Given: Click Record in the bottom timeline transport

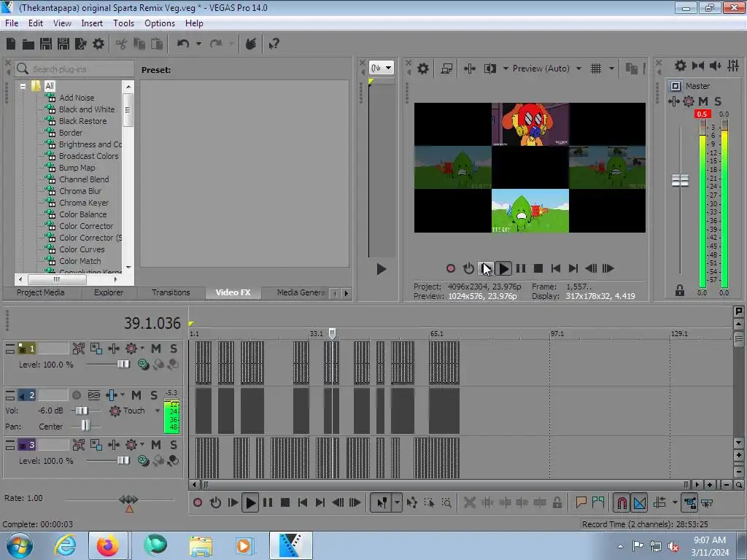Looking at the screenshot, I should tap(198, 502).
